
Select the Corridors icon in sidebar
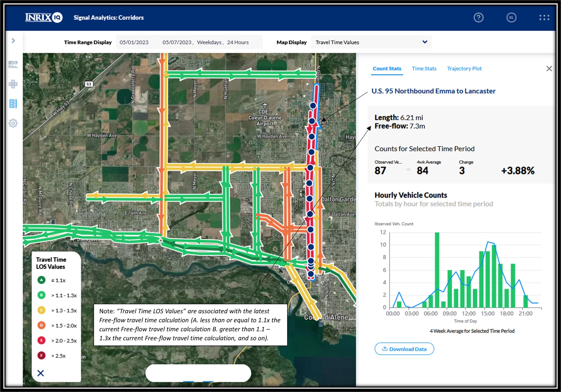pos(13,104)
